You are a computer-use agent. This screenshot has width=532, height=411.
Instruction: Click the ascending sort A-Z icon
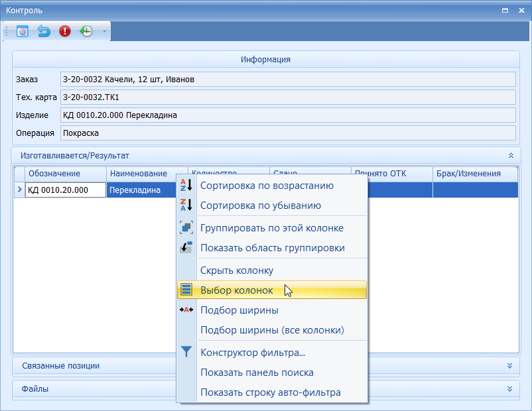[186, 186]
